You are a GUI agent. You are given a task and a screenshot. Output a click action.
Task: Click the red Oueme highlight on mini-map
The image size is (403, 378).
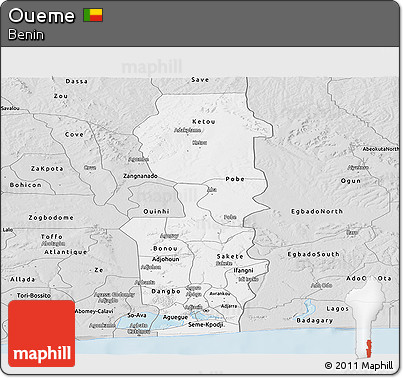pyautogui.click(x=369, y=348)
